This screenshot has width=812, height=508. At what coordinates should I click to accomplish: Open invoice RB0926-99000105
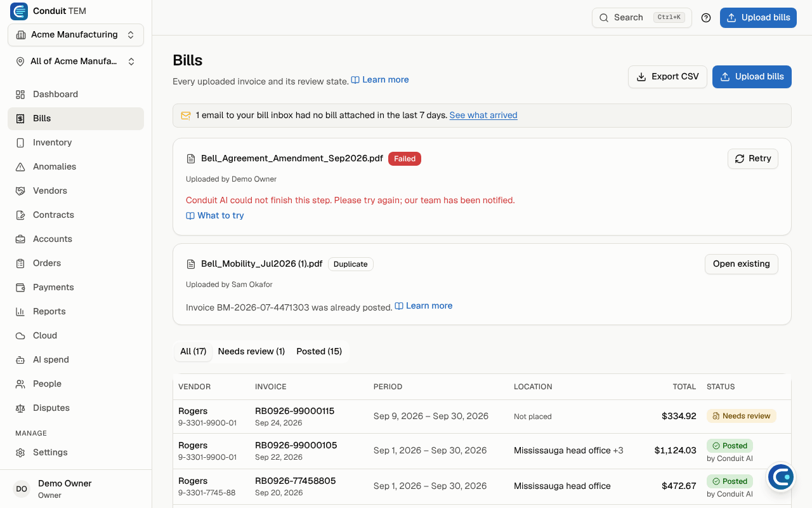pyautogui.click(x=296, y=445)
